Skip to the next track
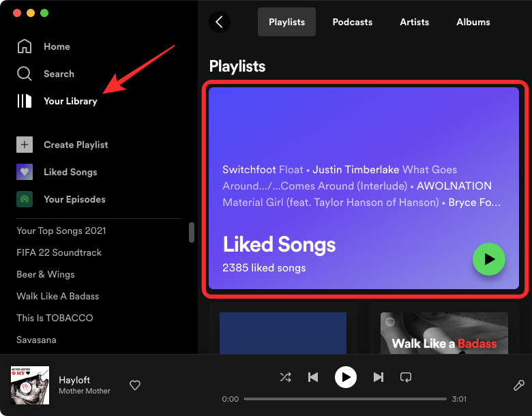 coord(379,377)
